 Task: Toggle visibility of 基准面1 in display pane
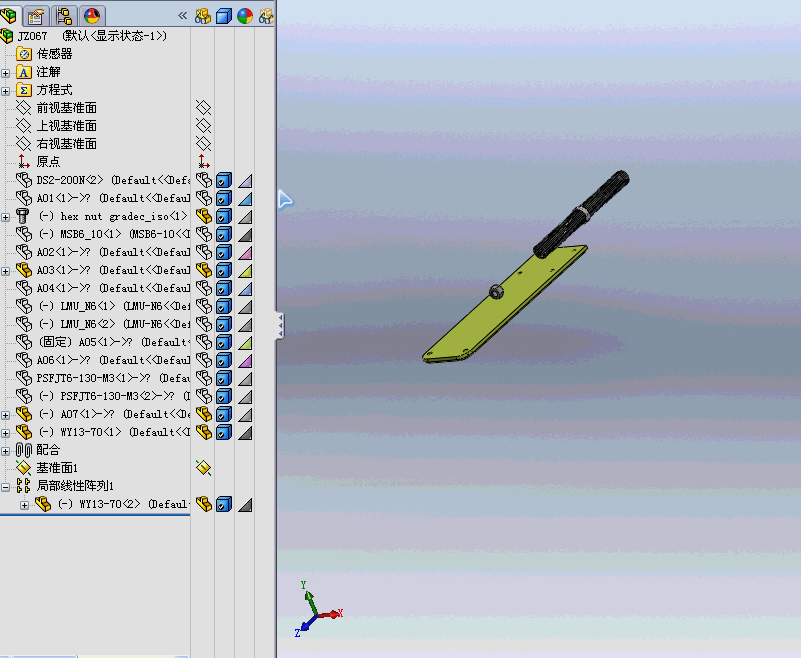click(203, 467)
